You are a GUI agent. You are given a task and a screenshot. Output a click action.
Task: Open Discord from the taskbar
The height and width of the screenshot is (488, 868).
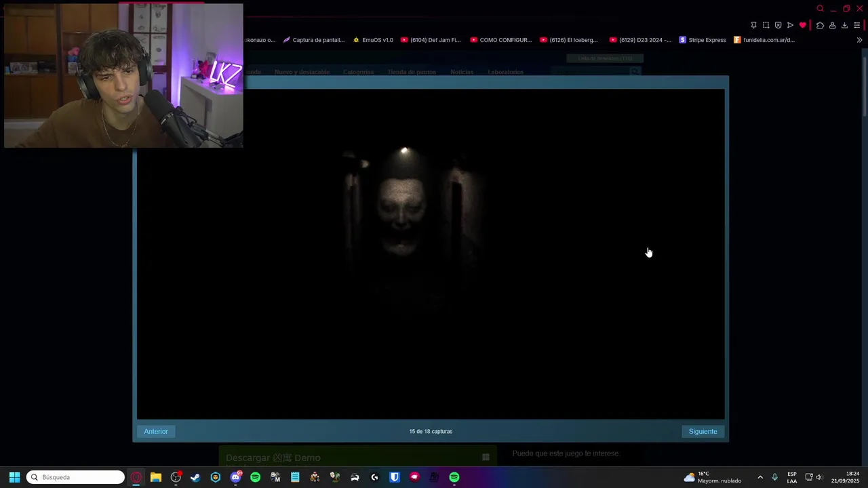[235, 477]
